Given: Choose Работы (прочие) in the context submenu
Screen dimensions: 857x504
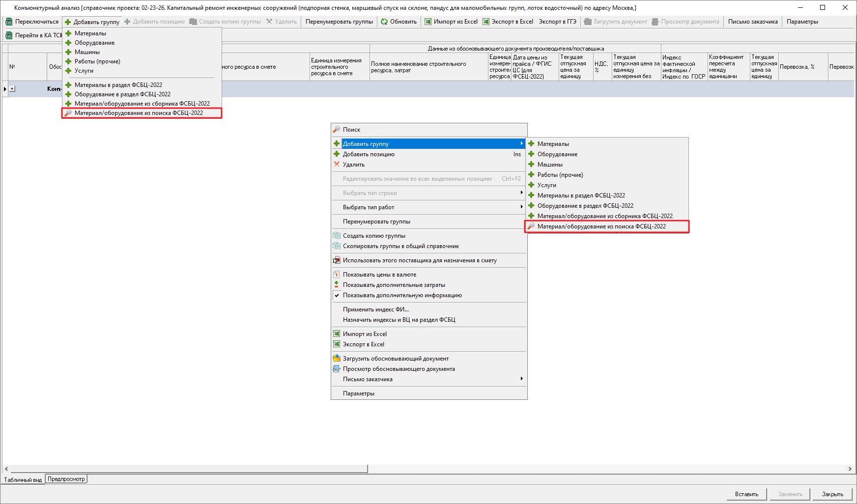Looking at the screenshot, I should [x=607, y=175].
